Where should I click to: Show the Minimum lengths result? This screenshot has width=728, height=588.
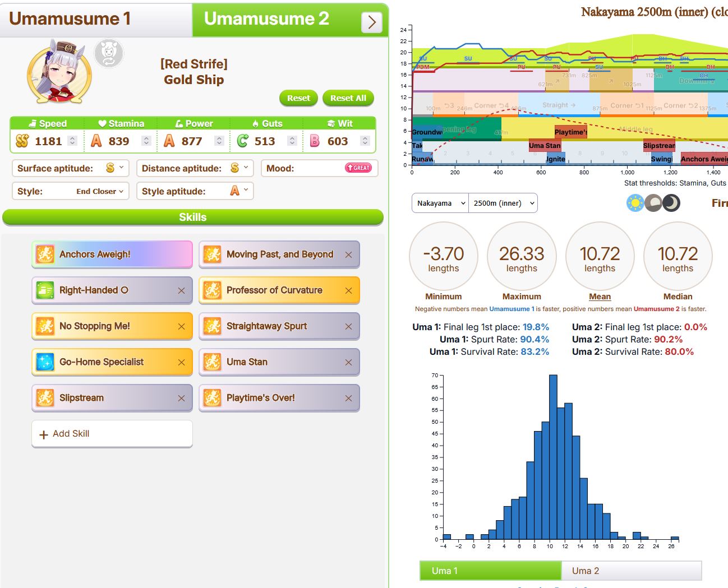[444, 256]
